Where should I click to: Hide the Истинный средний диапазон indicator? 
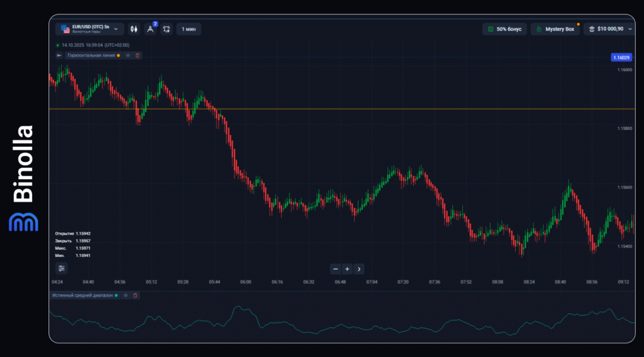point(125,295)
